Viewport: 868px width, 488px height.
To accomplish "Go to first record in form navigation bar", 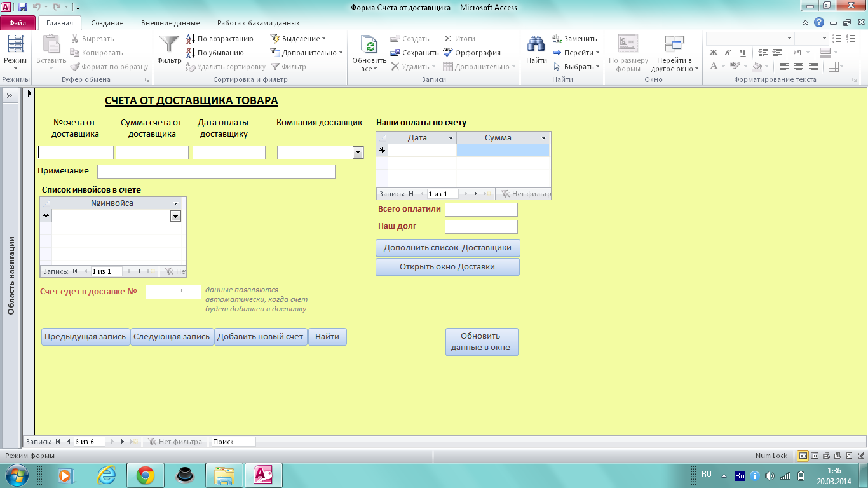I will [x=58, y=442].
